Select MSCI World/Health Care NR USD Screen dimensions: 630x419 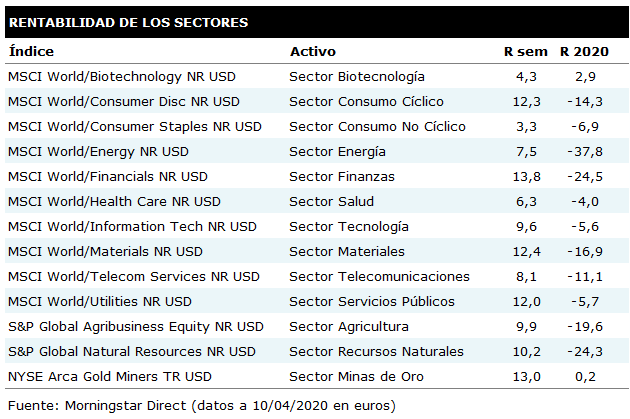[114, 201]
